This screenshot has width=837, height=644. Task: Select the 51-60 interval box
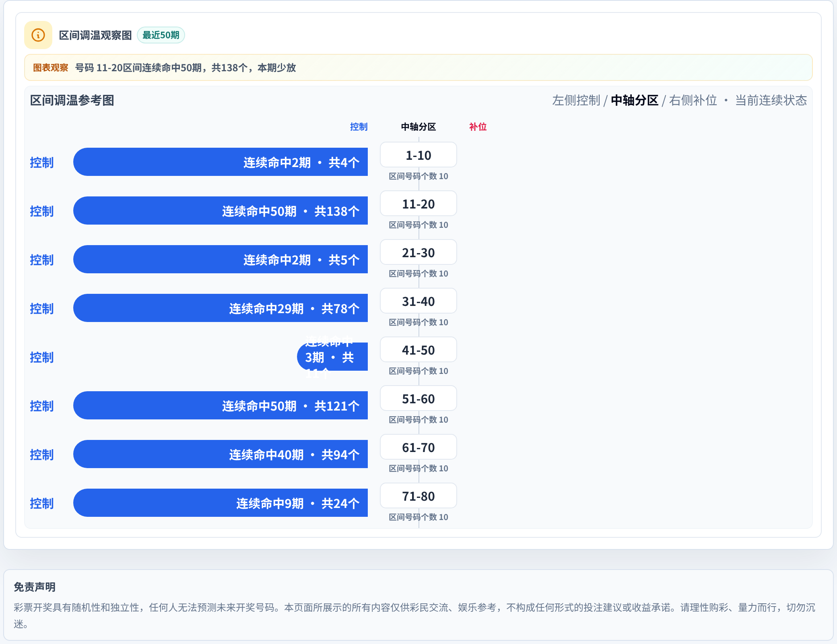coord(418,398)
